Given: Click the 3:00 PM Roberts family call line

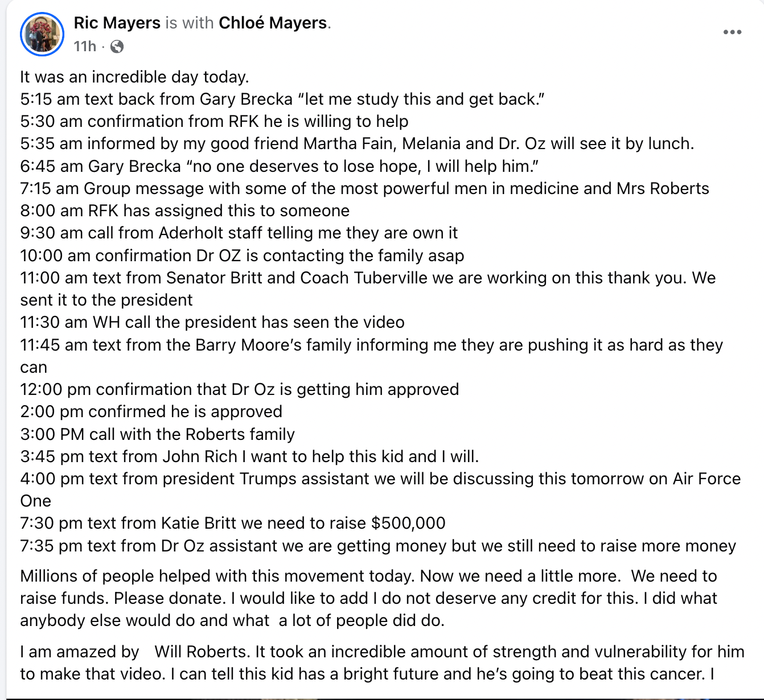Looking at the screenshot, I should click(x=157, y=434).
